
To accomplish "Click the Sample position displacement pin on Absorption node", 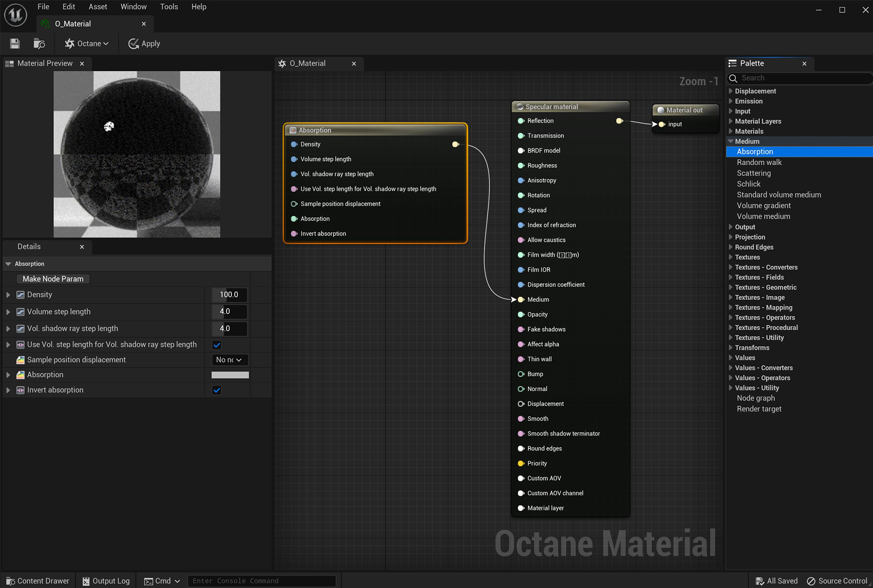I will [294, 204].
